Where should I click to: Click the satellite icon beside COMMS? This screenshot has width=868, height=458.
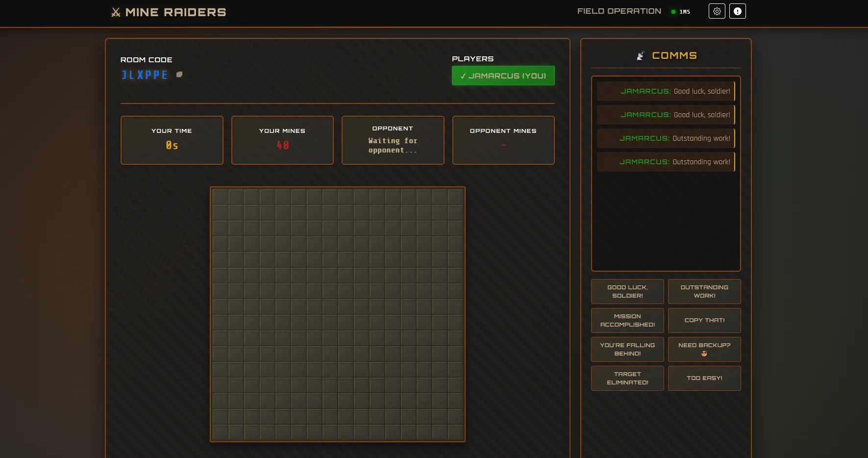pyautogui.click(x=640, y=56)
